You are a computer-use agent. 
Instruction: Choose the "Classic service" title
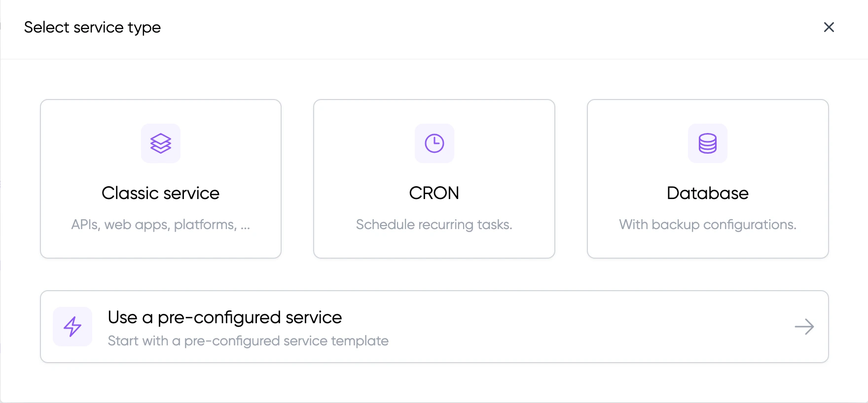(x=161, y=193)
